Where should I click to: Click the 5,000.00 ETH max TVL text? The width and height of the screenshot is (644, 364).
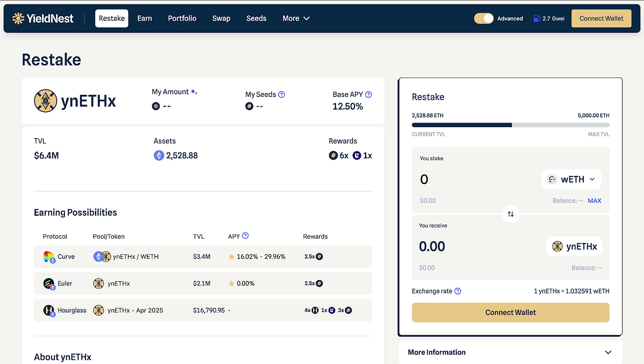click(594, 116)
